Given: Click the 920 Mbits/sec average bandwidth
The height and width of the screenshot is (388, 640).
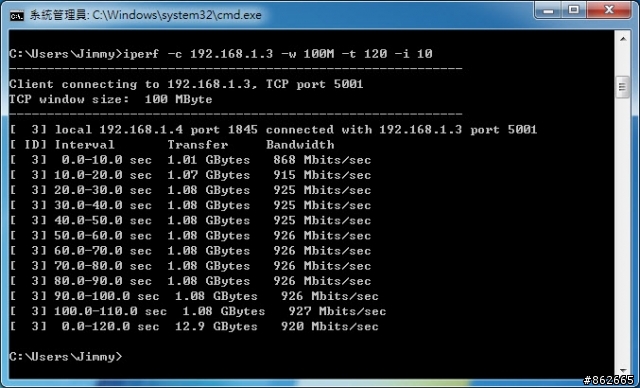Looking at the screenshot, I should [330, 326].
